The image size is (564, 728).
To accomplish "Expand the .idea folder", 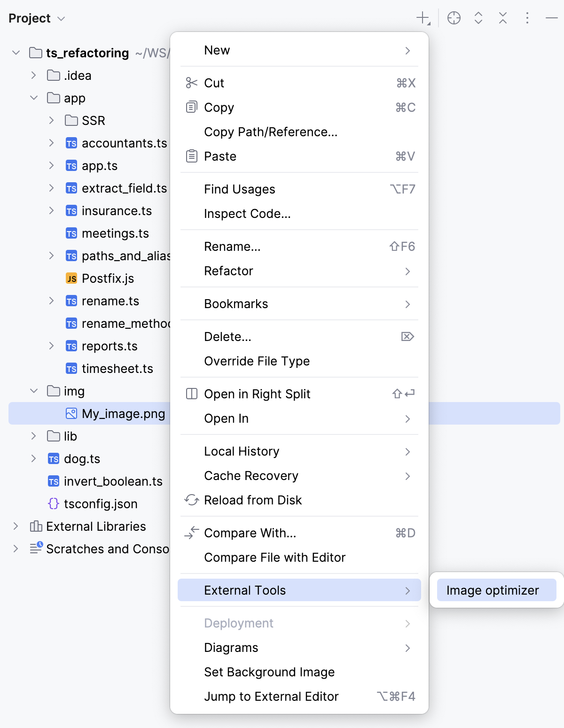I will pyautogui.click(x=33, y=75).
